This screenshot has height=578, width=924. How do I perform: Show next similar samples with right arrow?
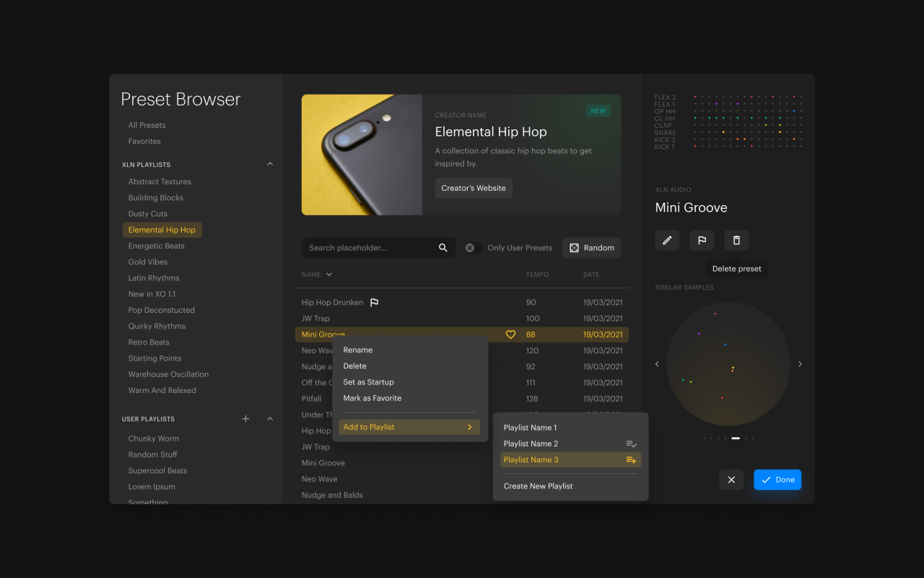coord(800,364)
